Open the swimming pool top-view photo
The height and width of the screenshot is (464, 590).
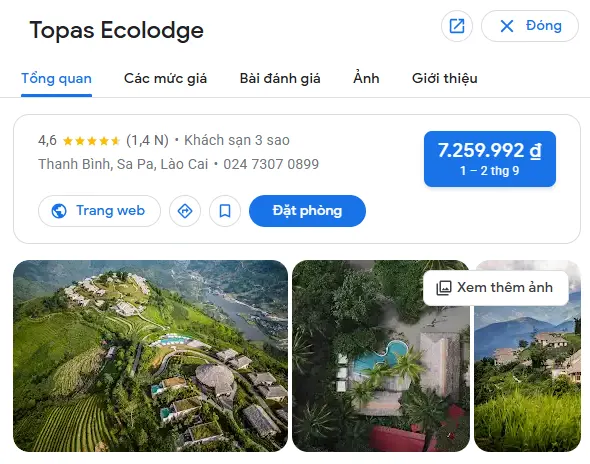381,356
